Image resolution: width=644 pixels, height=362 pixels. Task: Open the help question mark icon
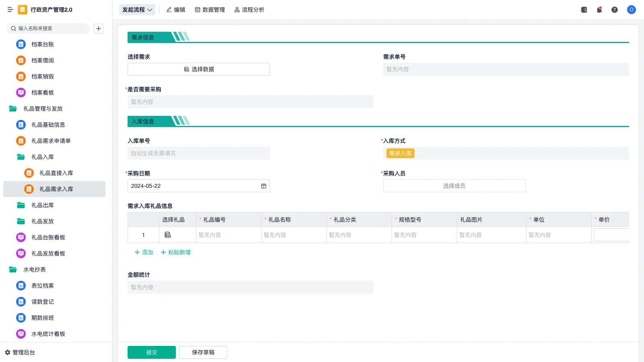(x=615, y=10)
